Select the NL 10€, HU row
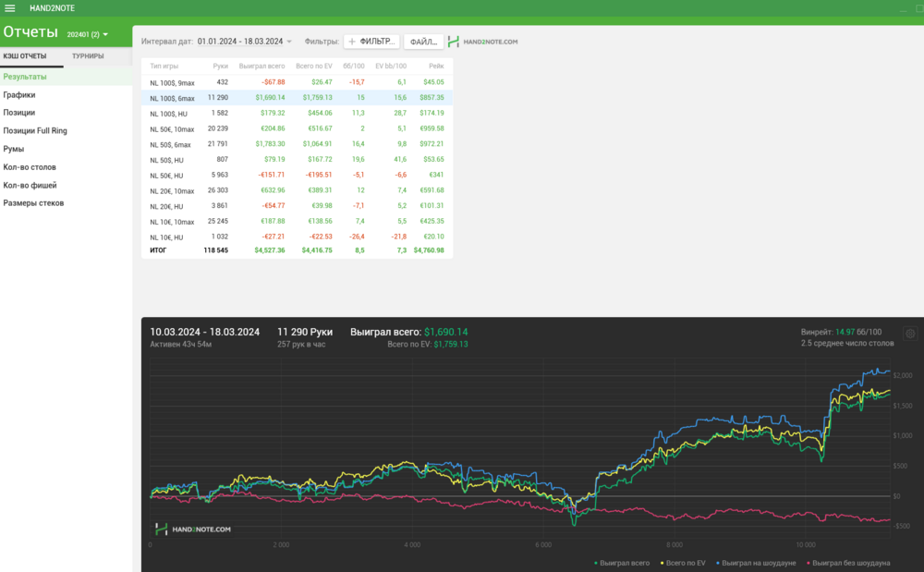 coord(297,237)
